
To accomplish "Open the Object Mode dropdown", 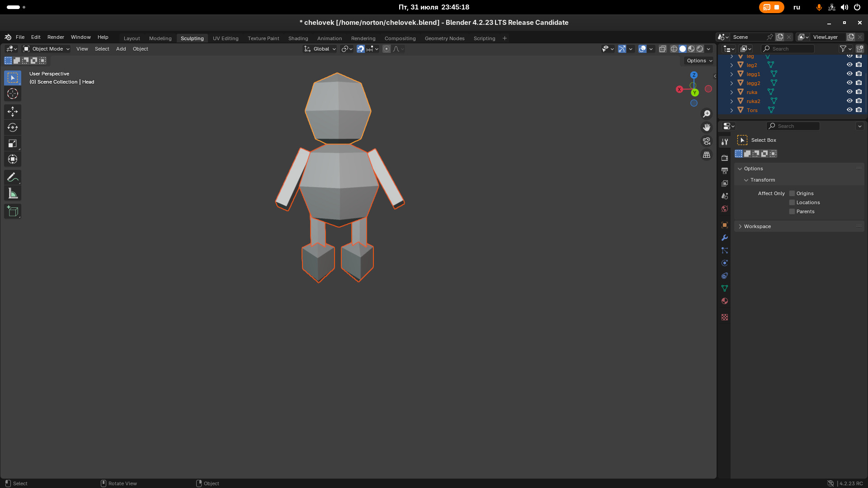I will coord(46,49).
